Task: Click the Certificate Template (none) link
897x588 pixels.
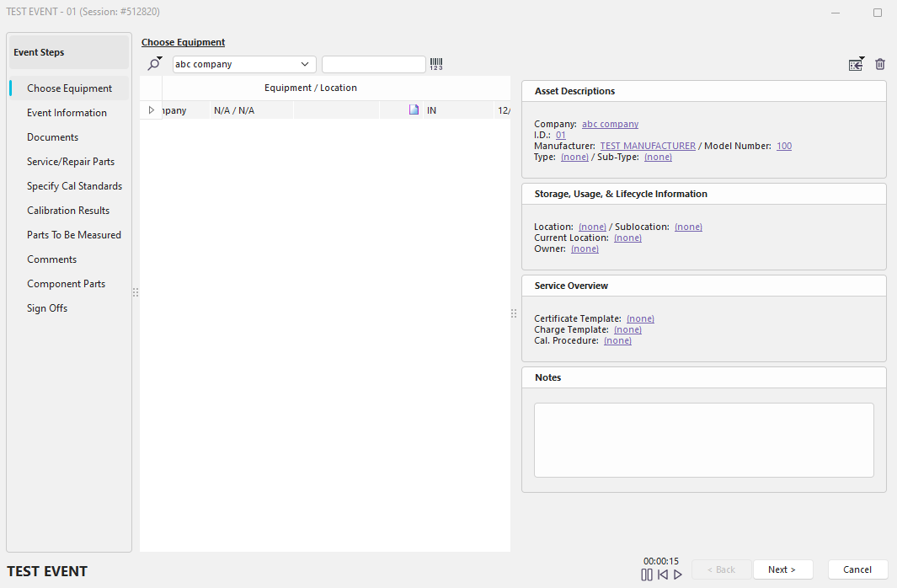Action: click(640, 318)
